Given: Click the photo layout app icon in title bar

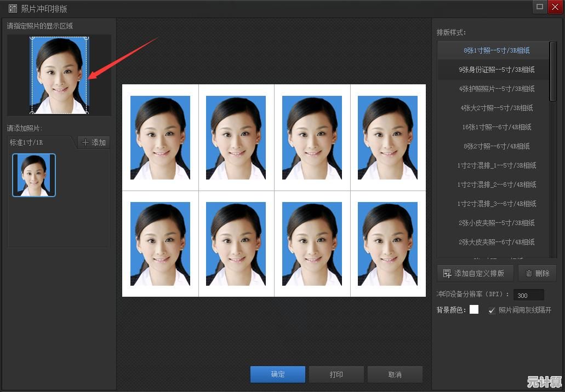Looking at the screenshot, I should (13, 8).
